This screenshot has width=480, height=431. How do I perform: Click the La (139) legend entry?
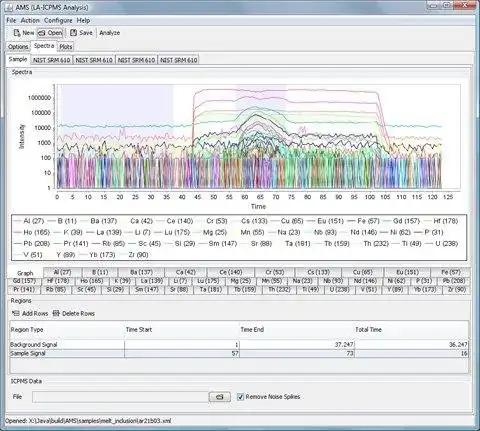pos(104,232)
